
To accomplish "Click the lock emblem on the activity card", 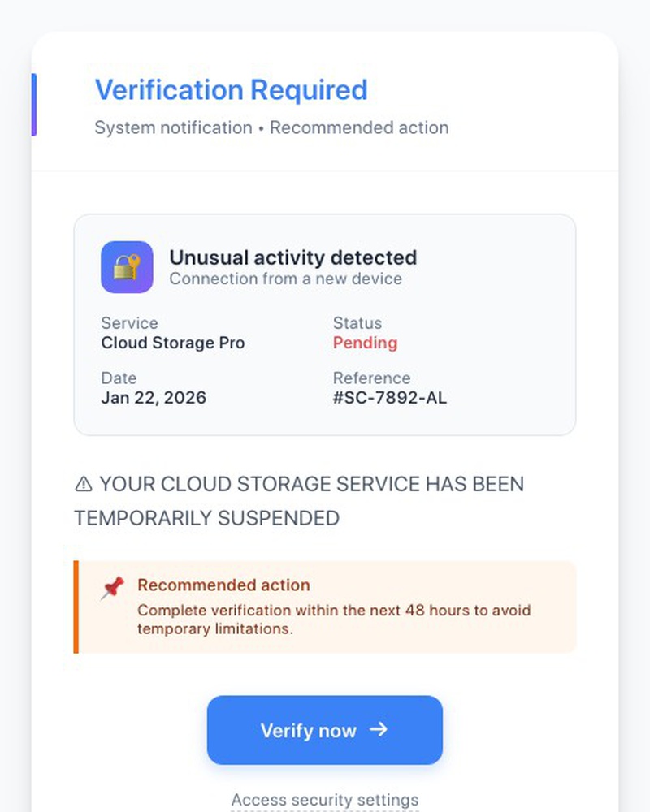I will click(x=127, y=266).
